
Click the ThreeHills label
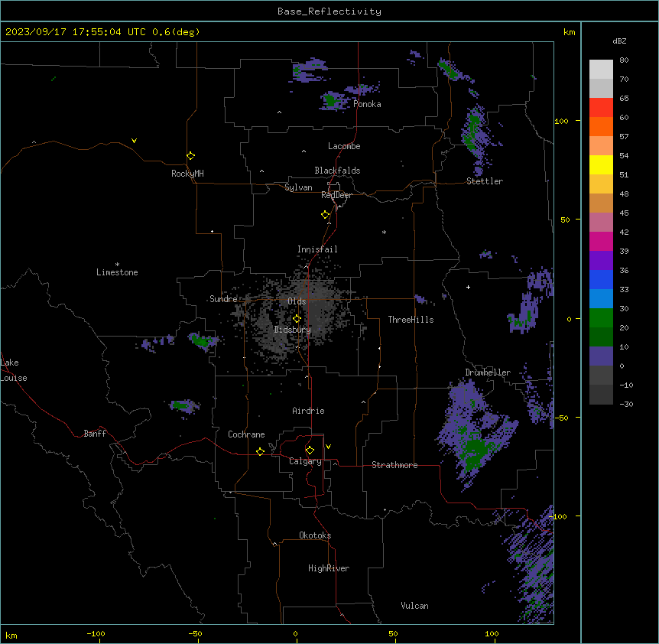pos(411,320)
